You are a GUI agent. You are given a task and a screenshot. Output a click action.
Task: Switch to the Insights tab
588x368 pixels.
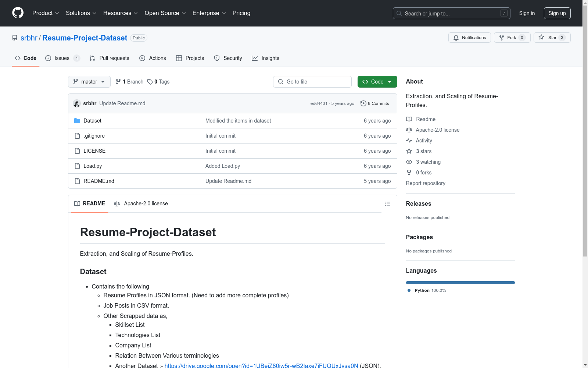pos(266,58)
